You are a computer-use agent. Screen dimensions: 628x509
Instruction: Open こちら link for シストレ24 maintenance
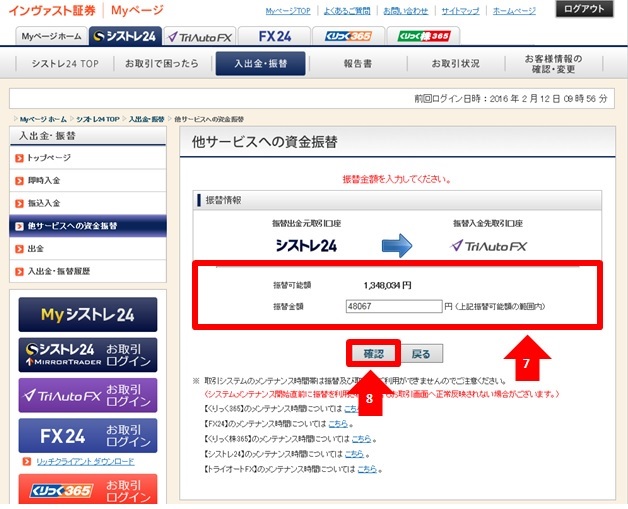pos(354,454)
